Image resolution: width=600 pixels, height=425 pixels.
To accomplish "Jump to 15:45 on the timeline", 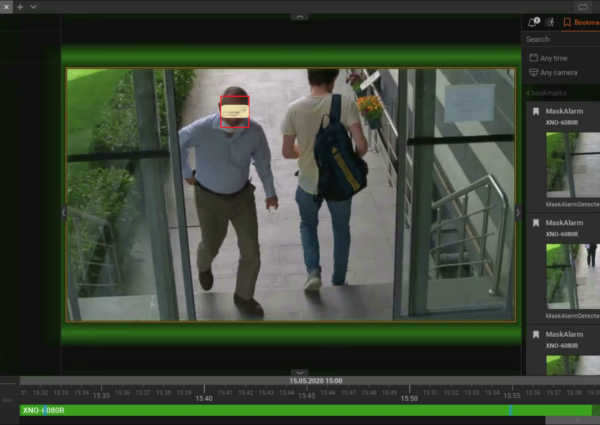I will [x=307, y=396].
